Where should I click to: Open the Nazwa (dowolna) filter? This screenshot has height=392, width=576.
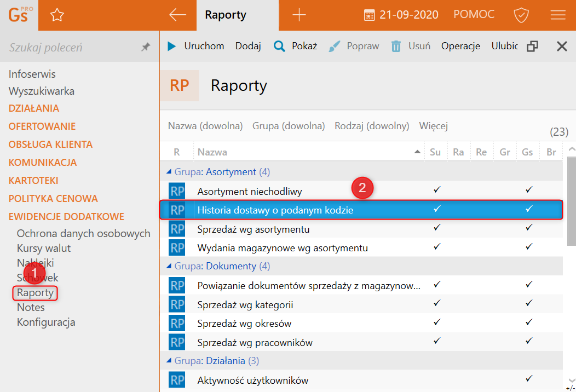click(x=205, y=126)
